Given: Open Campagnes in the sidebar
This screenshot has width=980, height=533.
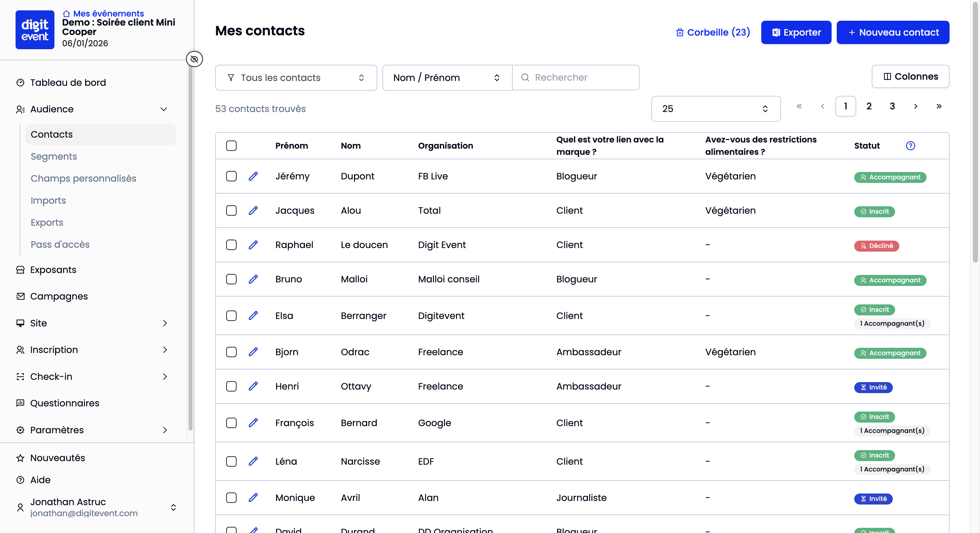Looking at the screenshot, I should coord(59,296).
